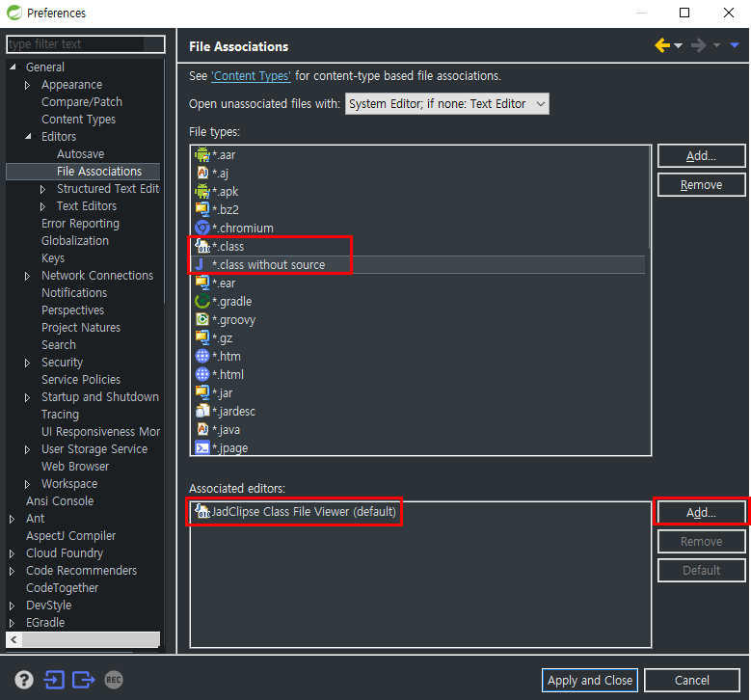
Task: Click the type filter text field
Action: [86, 44]
